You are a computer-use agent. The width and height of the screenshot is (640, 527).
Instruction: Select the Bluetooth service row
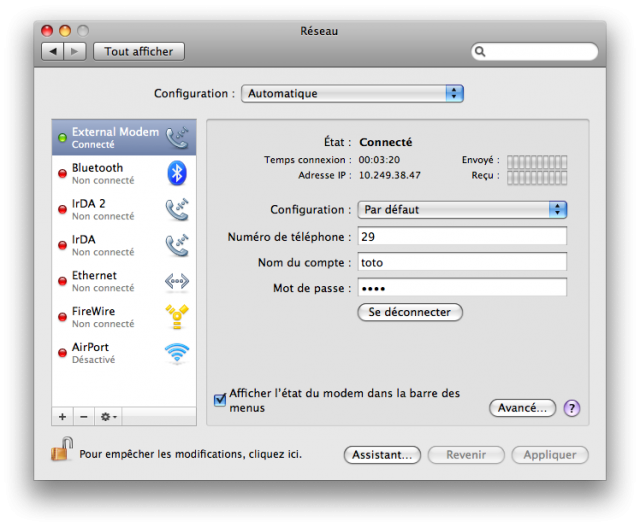point(124,173)
